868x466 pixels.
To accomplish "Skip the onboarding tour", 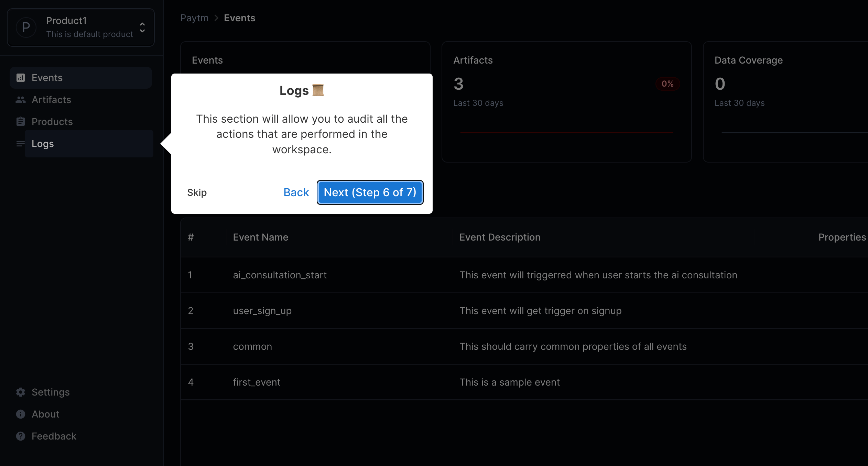I will click(x=197, y=192).
